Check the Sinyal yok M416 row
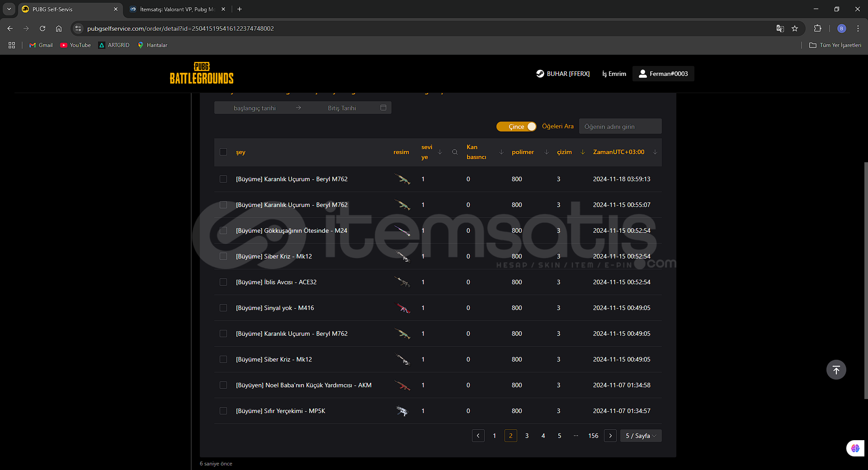This screenshot has height=470, width=868. 223,308
